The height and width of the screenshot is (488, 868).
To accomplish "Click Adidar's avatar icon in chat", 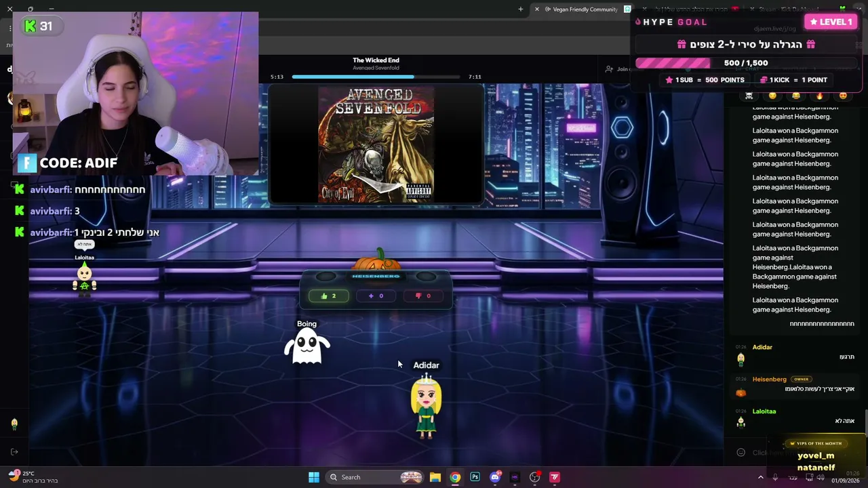I will click(x=741, y=359).
